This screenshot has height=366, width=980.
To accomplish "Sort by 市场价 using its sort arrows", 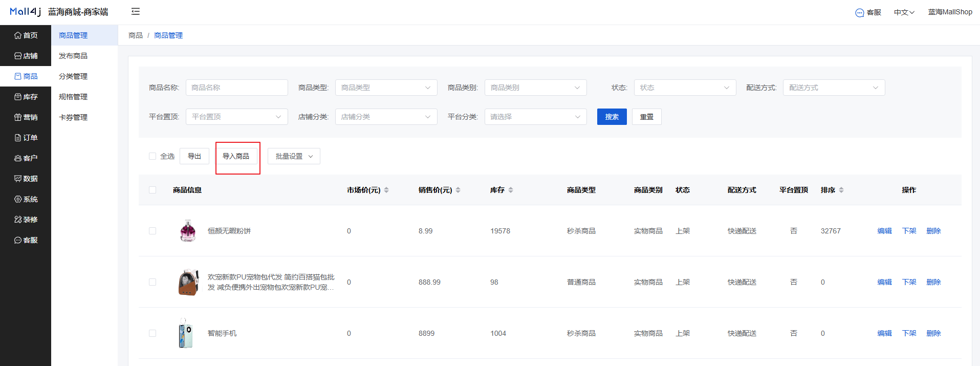I will (386, 190).
